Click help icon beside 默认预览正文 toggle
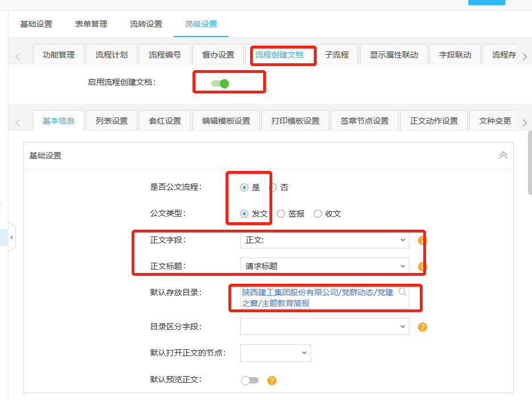 [x=272, y=381]
